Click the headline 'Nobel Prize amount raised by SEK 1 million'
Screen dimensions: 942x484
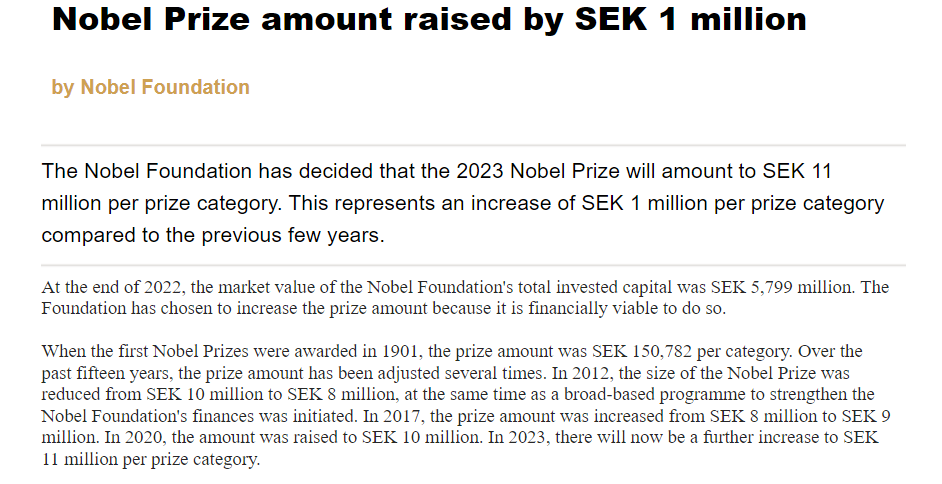tap(429, 19)
